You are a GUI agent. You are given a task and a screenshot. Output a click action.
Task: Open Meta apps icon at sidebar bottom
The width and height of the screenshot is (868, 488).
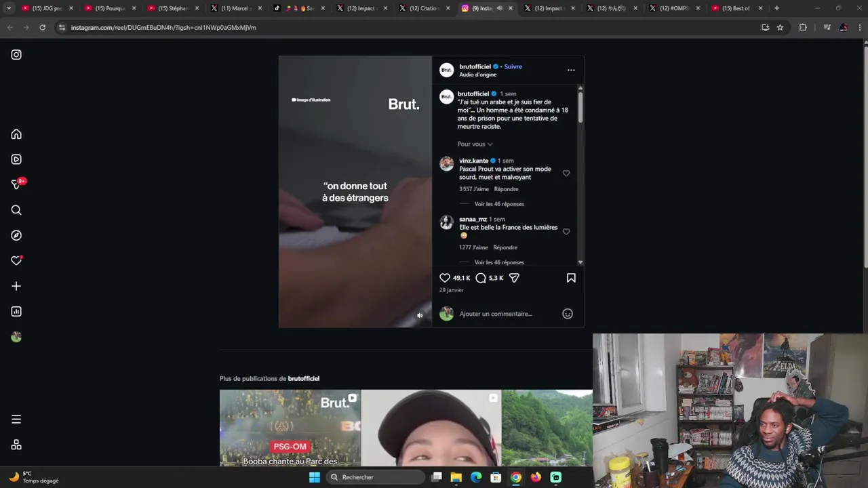pos(16,445)
